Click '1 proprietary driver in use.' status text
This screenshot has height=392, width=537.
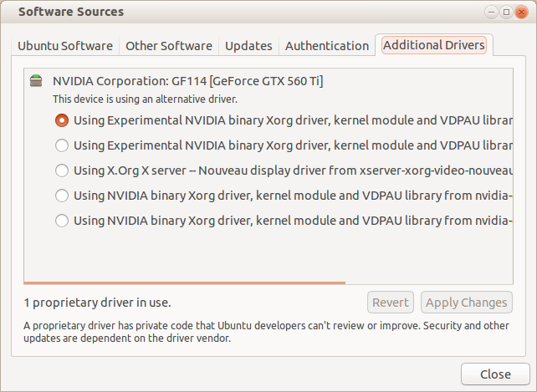tap(97, 303)
